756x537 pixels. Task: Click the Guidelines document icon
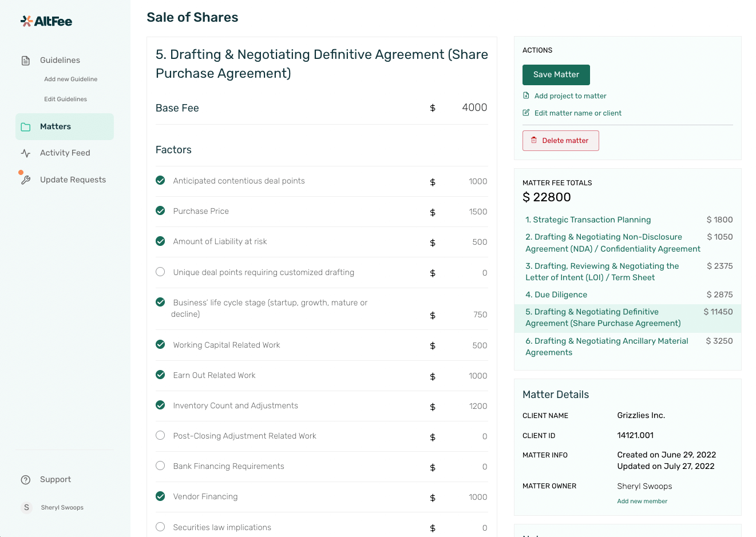click(26, 61)
